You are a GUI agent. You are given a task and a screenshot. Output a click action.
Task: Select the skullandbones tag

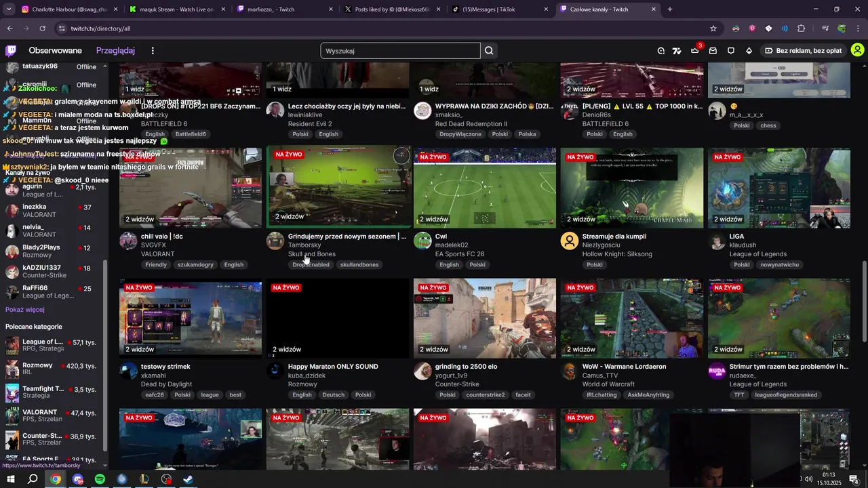pyautogui.click(x=359, y=265)
